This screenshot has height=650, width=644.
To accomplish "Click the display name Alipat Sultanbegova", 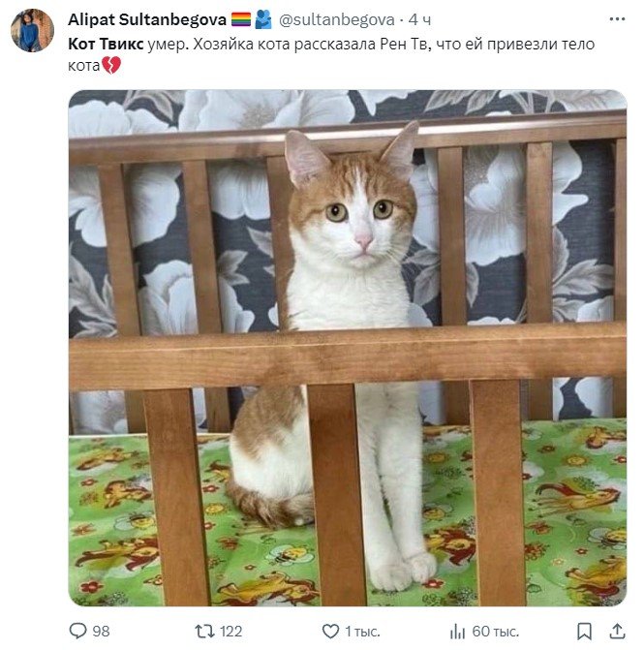I will click(146, 19).
